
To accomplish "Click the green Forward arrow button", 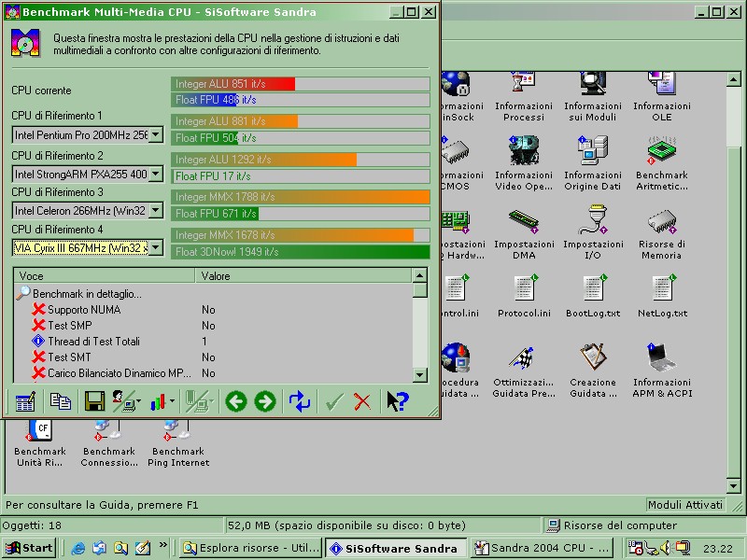I will (265, 401).
